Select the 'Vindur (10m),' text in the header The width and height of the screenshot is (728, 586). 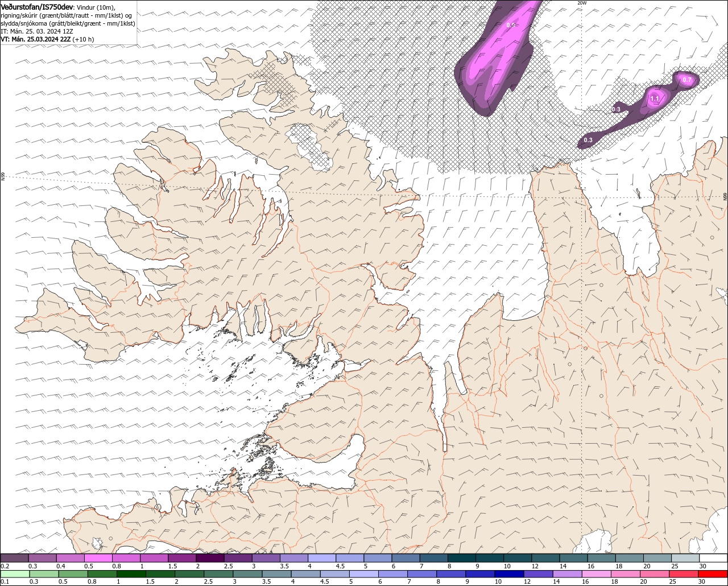[96, 7]
